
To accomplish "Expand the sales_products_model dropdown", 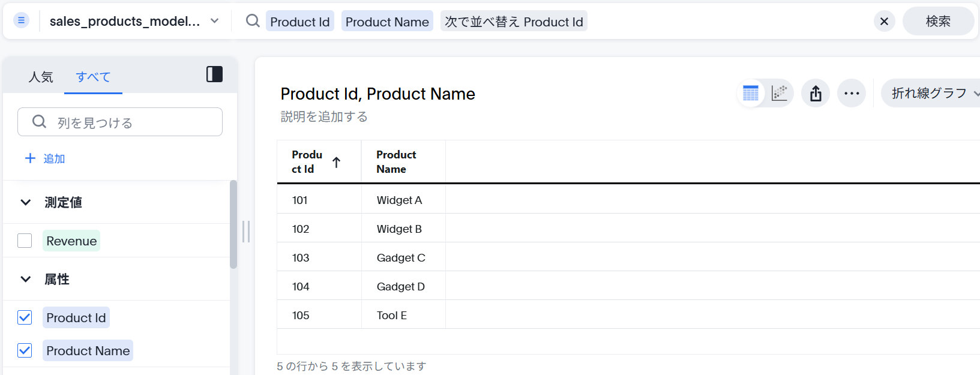I will click(214, 21).
